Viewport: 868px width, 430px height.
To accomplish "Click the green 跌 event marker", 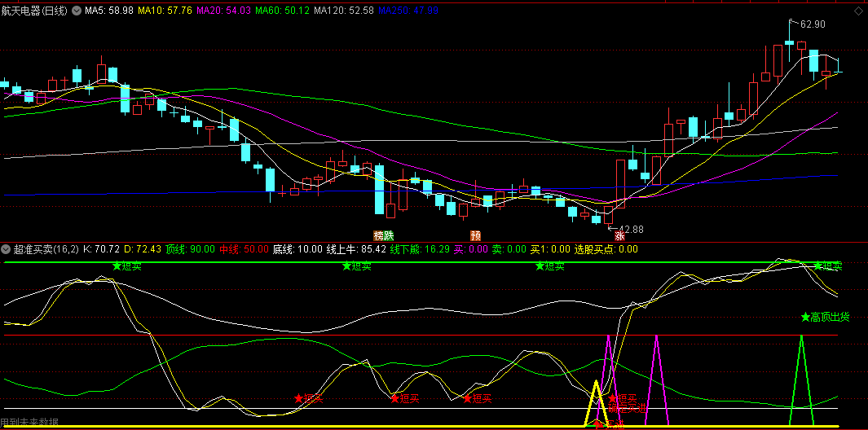I will [389, 235].
